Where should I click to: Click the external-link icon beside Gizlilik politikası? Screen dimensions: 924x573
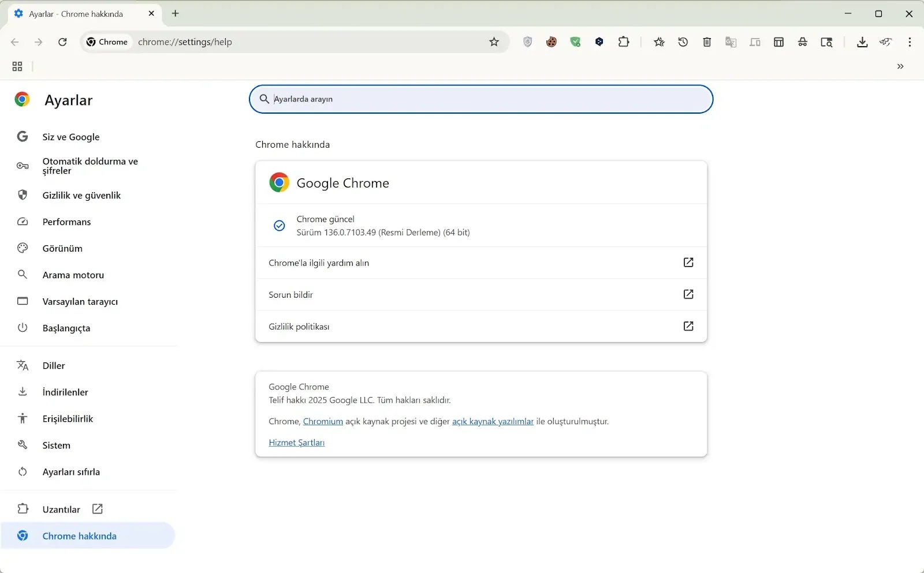click(688, 326)
